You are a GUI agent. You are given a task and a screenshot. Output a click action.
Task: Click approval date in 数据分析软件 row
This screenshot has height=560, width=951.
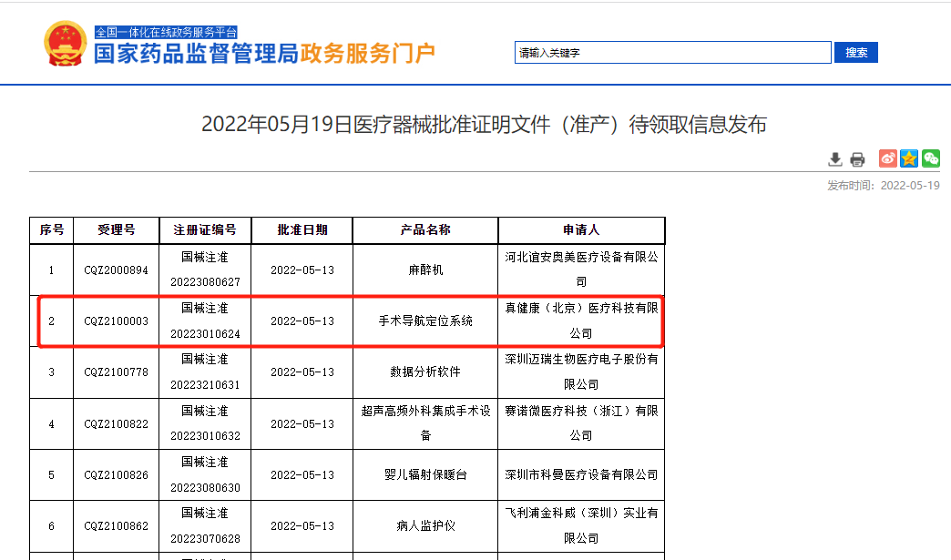tap(302, 372)
